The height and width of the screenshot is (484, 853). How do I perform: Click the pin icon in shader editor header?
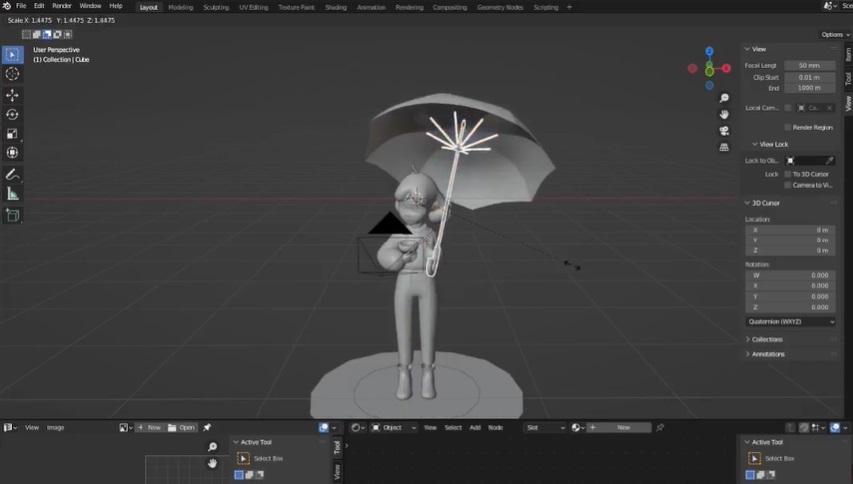[660, 427]
